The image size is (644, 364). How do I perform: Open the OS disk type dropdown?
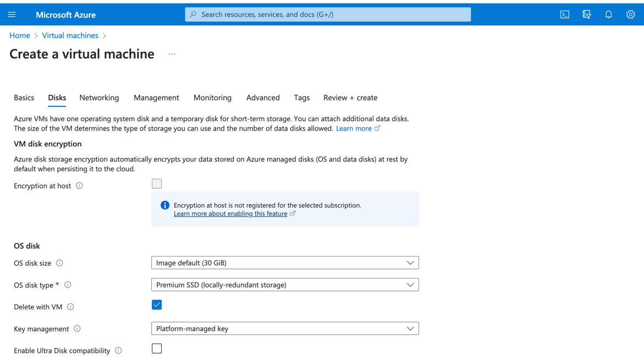click(x=285, y=285)
